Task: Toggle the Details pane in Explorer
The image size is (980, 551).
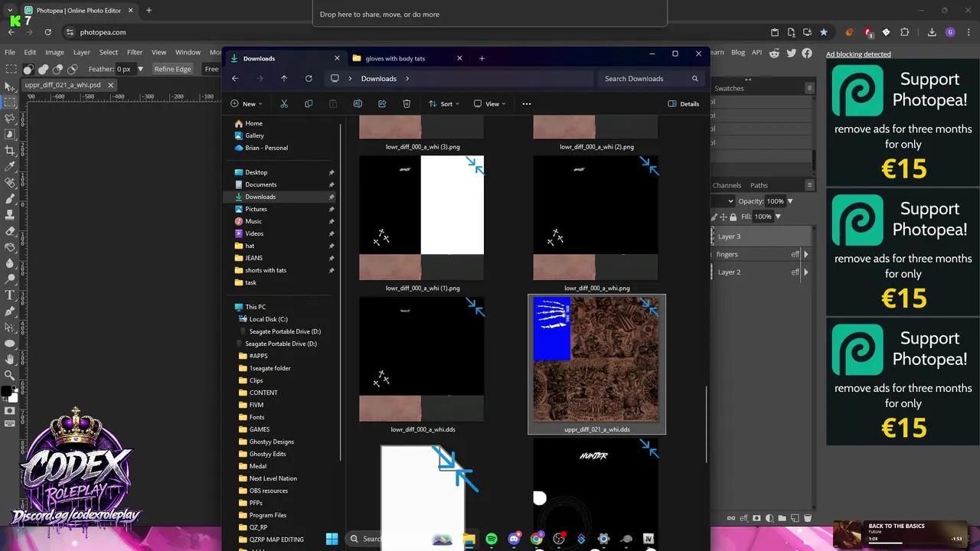Action: pyautogui.click(x=683, y=104)
